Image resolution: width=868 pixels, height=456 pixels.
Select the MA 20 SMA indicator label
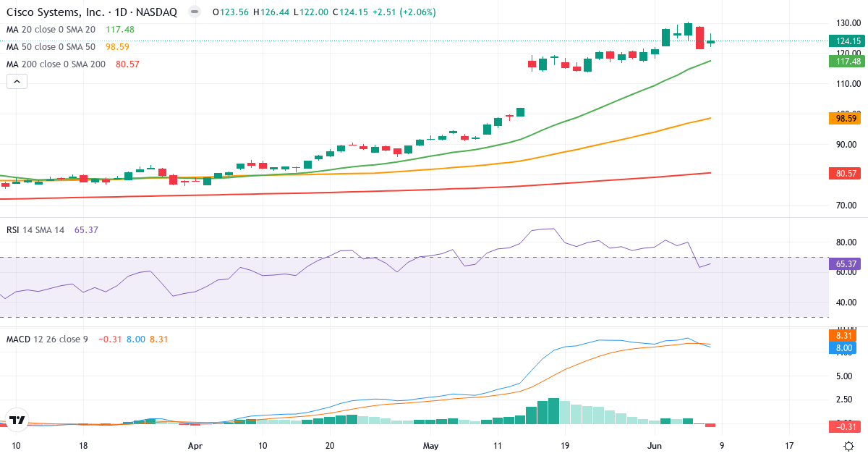(x=51, y=30)
